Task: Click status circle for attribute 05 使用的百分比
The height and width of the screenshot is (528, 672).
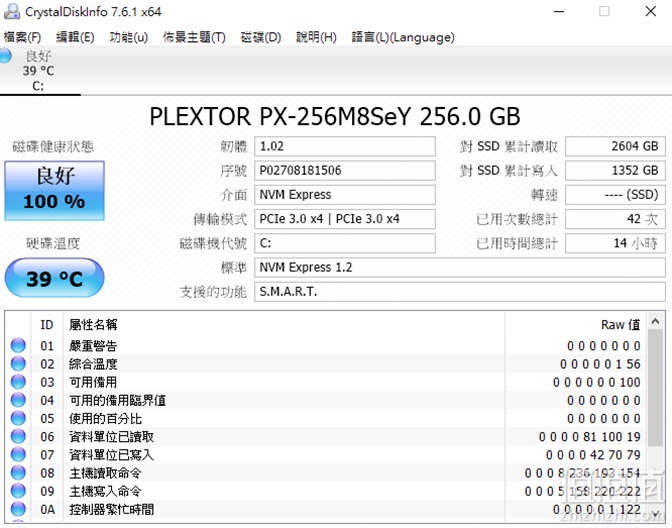Action: (18, 418)
